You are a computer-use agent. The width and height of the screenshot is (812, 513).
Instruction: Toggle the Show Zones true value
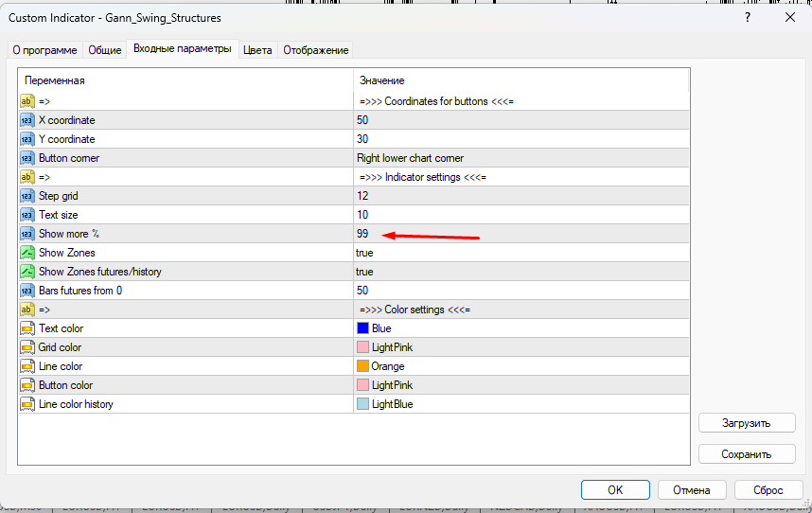click(364, 253)
